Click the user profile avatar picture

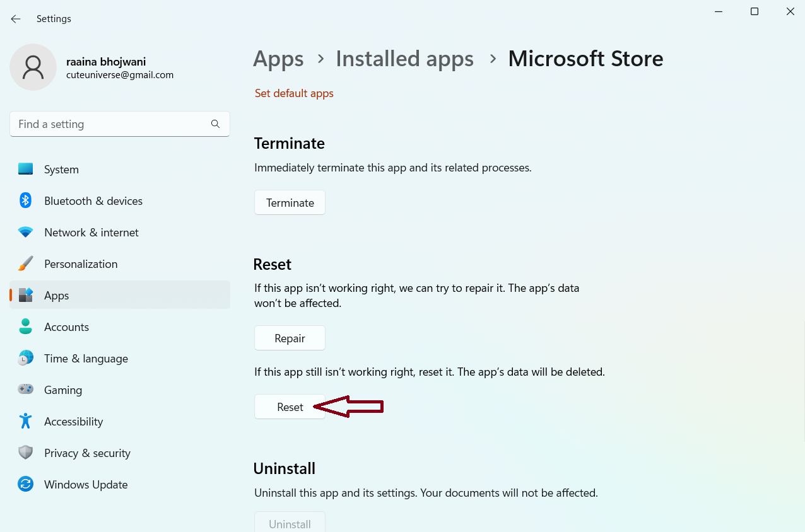[33, 67]
